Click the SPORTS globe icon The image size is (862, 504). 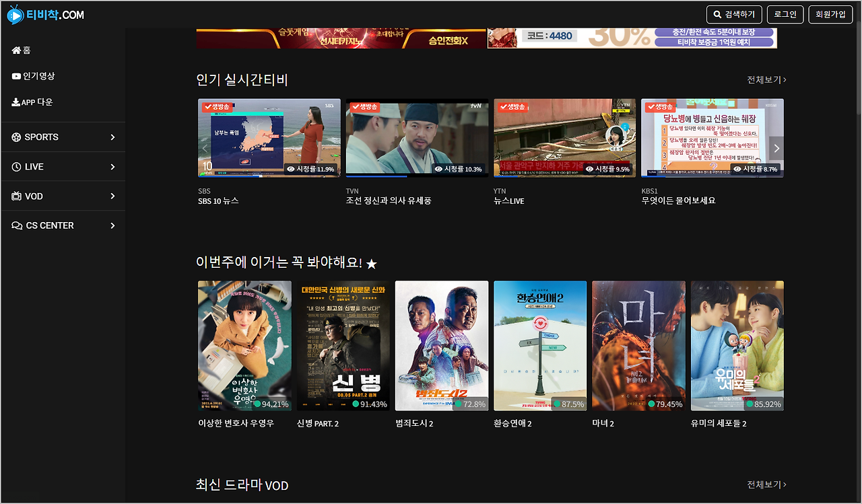pyautogui.click(x=15, y=137)
